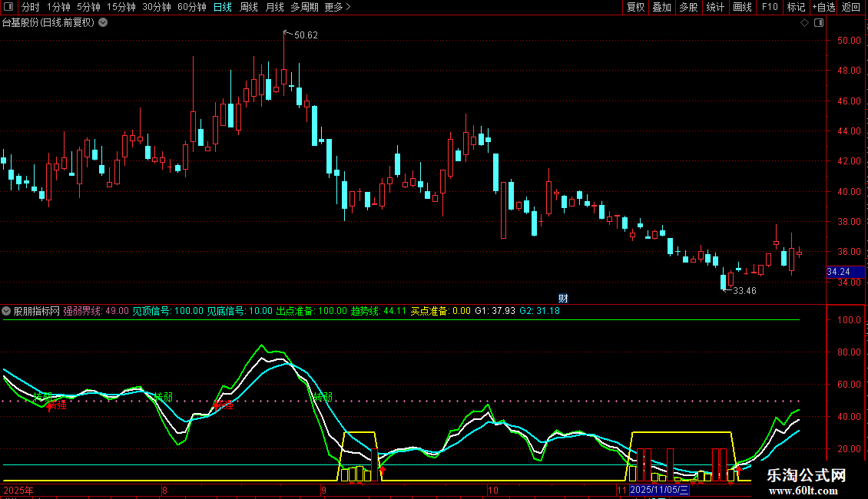Select the 5分钟 period tab
Screen dimensions: 868x499
click(x=88, y=7)
